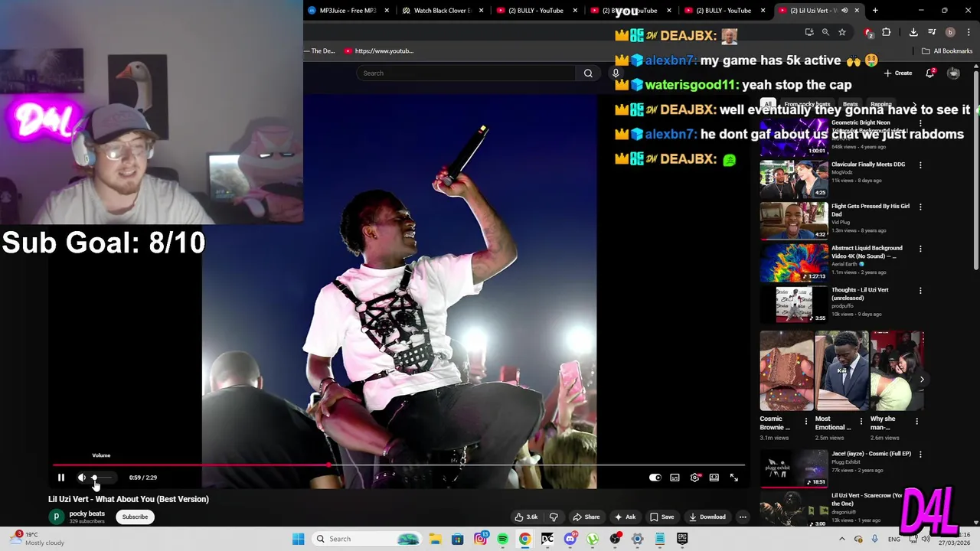Open the more actions ellipsis beside Download
Screen dimensions: 980x551
(x=743, y=517)
